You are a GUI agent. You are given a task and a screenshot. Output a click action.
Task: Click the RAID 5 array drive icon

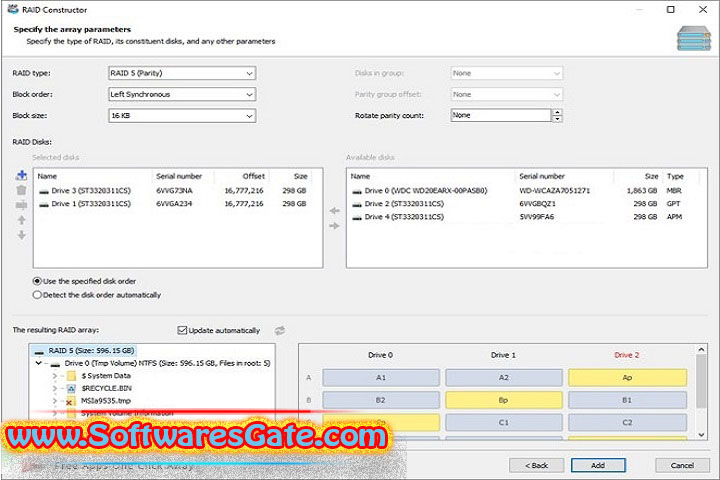(x=39, y=351)
